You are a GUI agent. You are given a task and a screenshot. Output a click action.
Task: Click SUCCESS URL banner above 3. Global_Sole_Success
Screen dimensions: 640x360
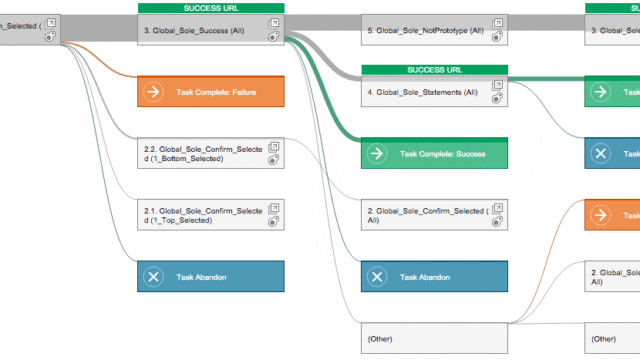pyautogui.click(x=211, y=8)
